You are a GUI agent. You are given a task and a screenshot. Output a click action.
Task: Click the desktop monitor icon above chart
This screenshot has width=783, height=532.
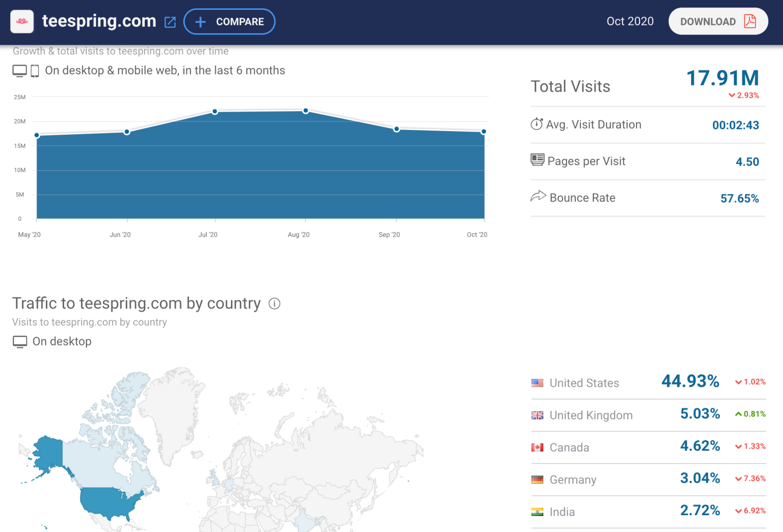[x=20, y=71]
